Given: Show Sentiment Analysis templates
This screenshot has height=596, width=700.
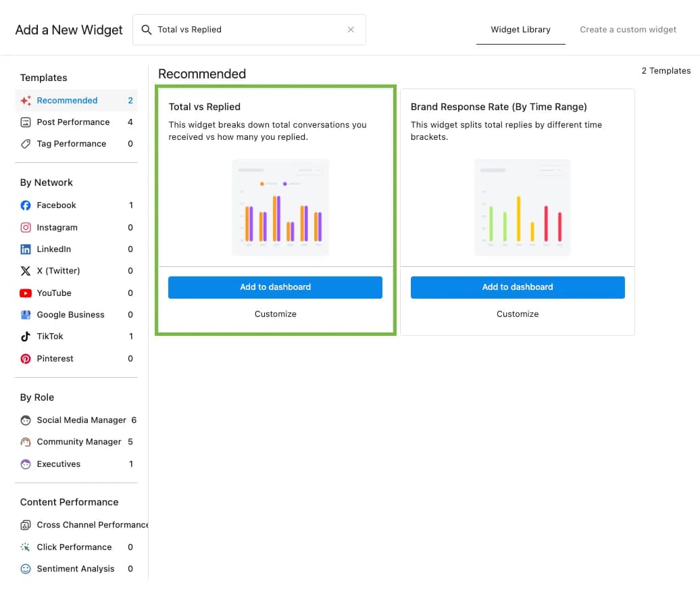Looking at the screenshot, I should pyautogui.click(x=75, y=569).
